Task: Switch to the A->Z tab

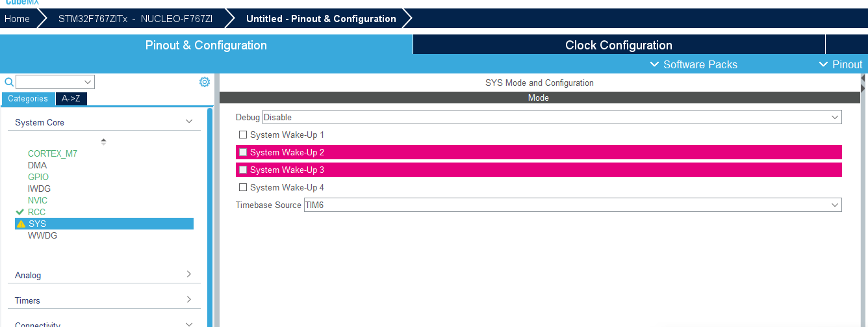Action: 71,99
